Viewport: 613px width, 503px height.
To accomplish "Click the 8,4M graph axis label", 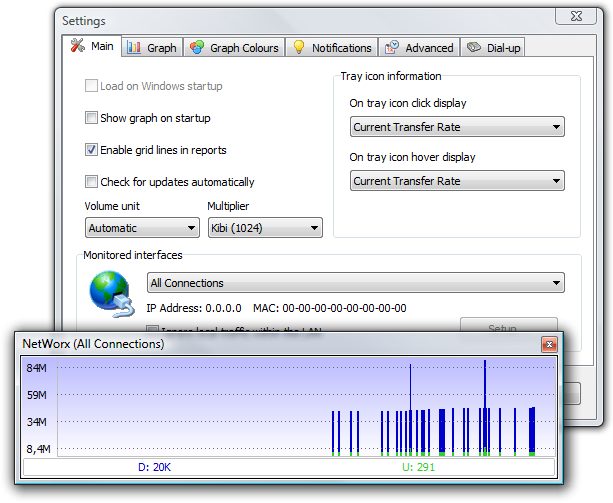I will [38, 449].
